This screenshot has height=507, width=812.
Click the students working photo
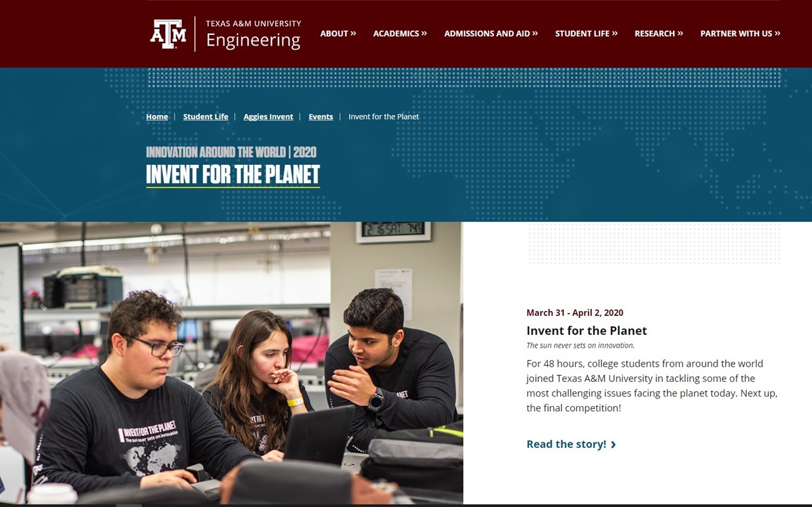tap(232, 363)
